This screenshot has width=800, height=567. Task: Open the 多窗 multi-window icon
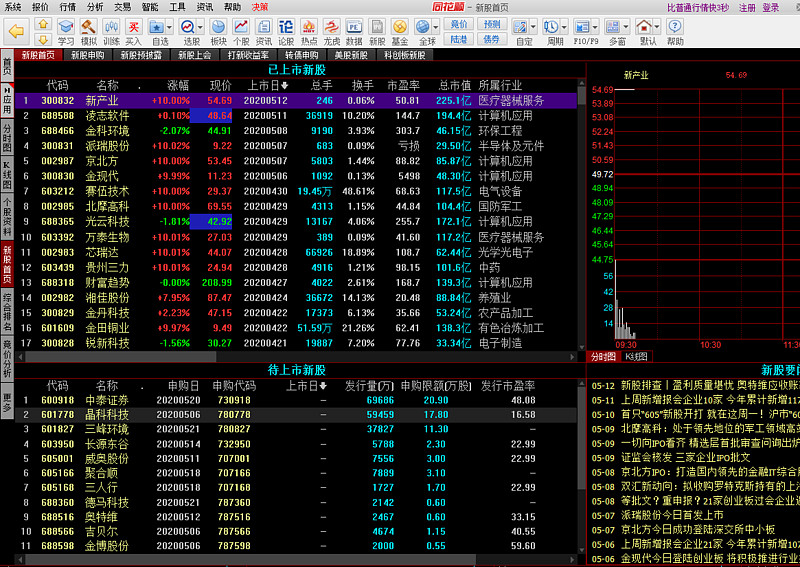614,32
